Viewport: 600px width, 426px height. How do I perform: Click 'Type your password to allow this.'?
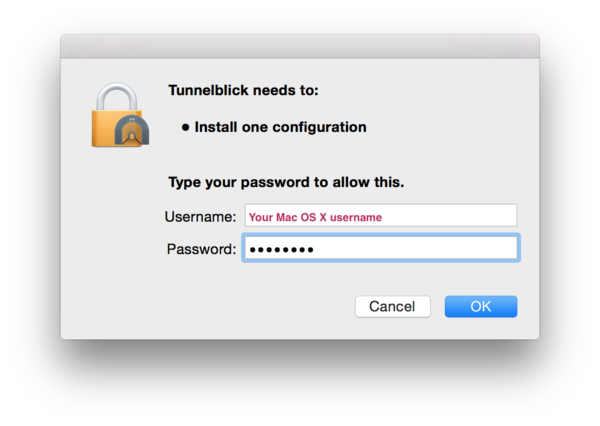coord(286,182)
